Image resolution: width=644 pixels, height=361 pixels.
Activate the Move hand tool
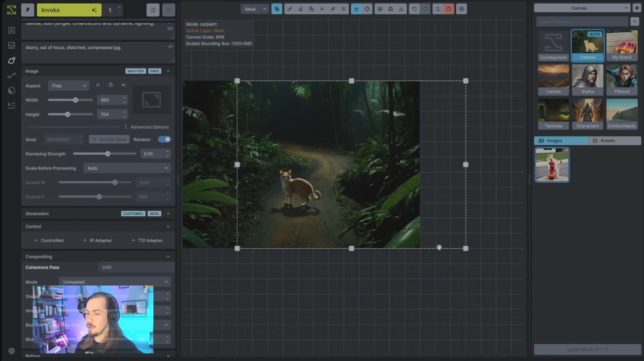point(357,9)
